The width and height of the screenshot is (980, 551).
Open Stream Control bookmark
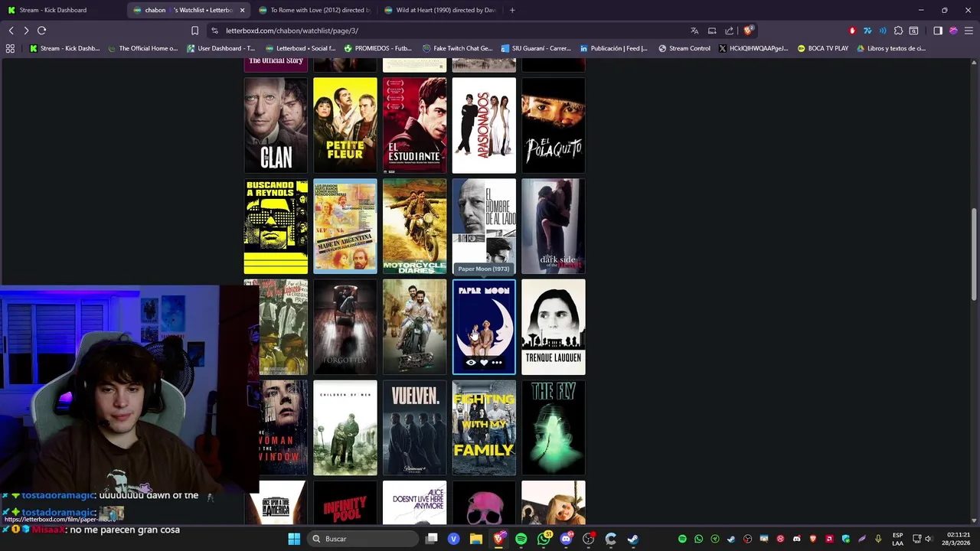(684, 48)
